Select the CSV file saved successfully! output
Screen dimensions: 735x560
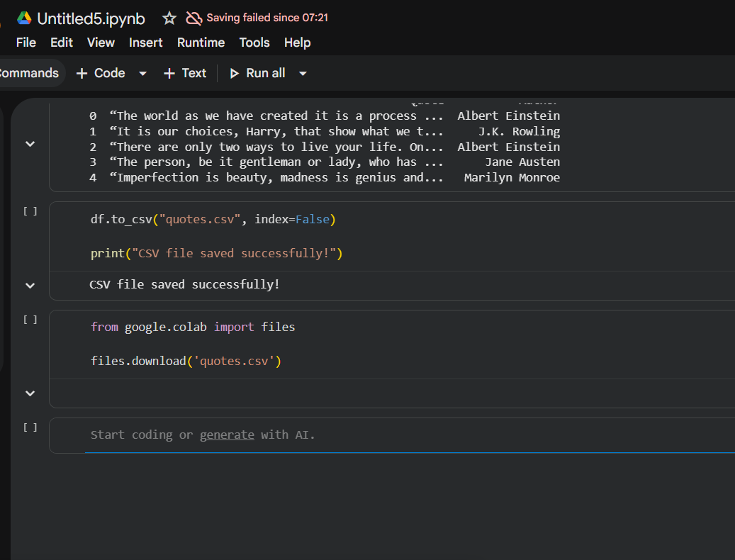point(184,284)
